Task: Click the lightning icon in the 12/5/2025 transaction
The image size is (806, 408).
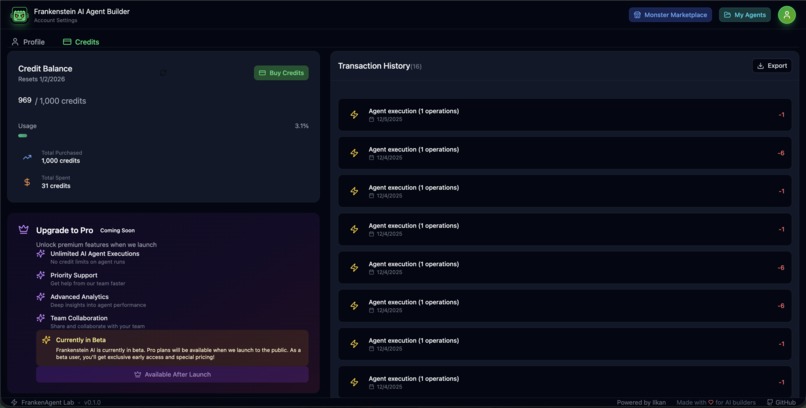Action: click(x=354, y=115)
